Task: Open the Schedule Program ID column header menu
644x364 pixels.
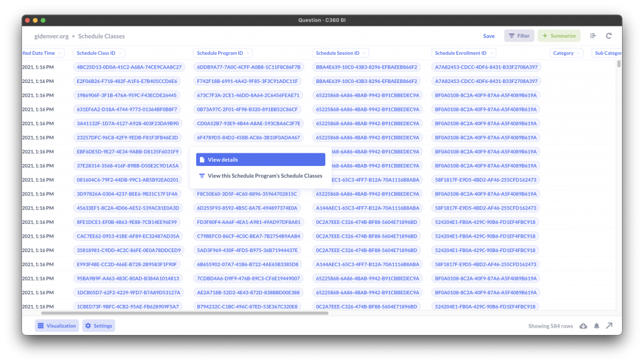Action: click(x=223, y=53)
